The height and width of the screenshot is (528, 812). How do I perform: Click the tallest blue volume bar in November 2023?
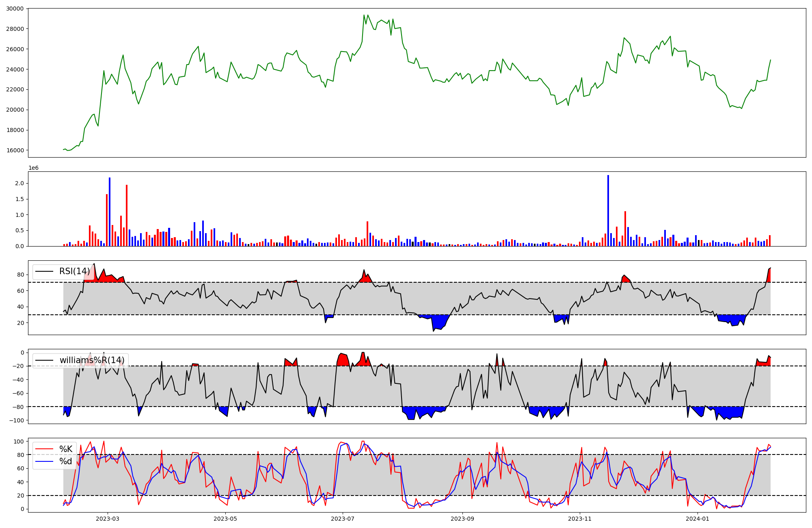(x=608, y=210)
